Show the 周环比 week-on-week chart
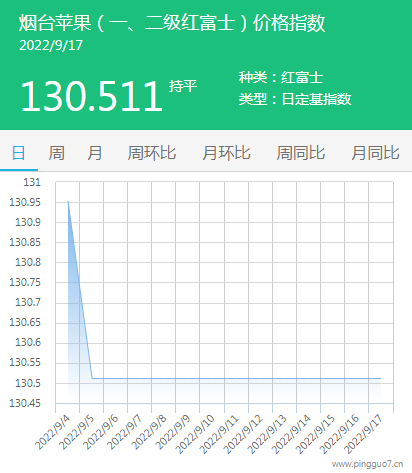 point(152,153)
